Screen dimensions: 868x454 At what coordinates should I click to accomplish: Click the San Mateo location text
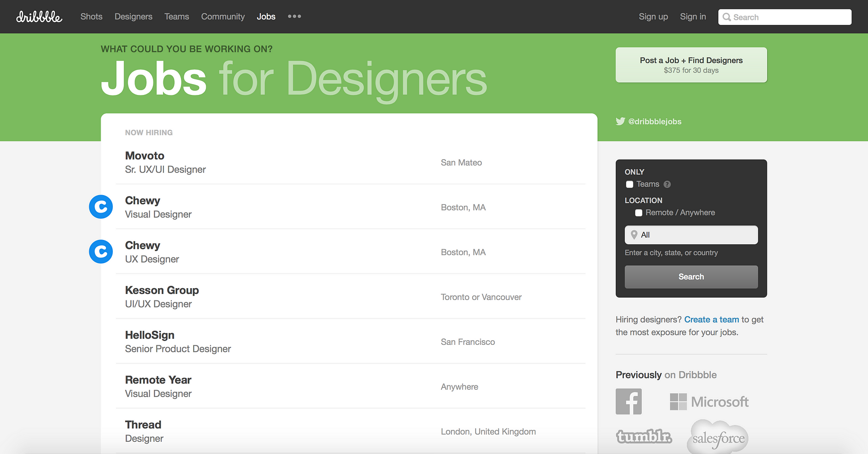point(461,163)
